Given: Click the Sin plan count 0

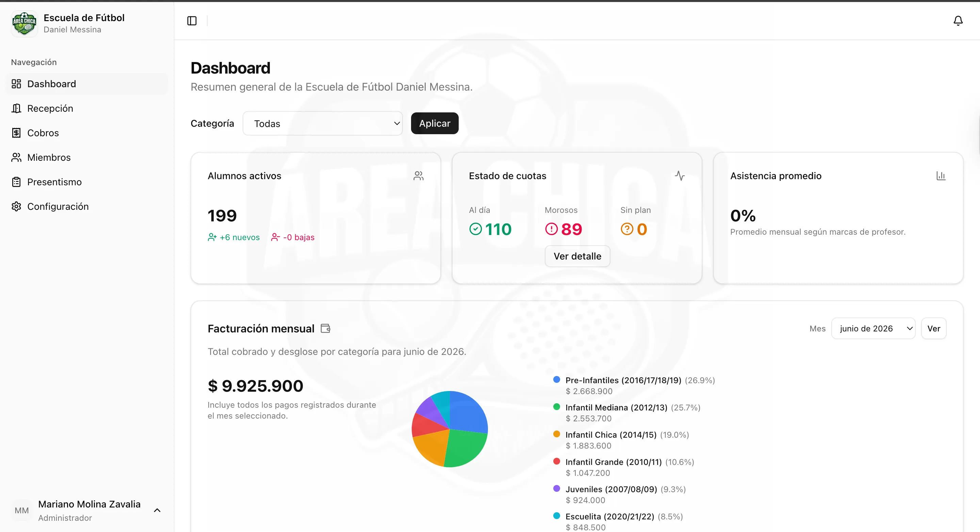Looking at the screenshot, I should 642,229.
